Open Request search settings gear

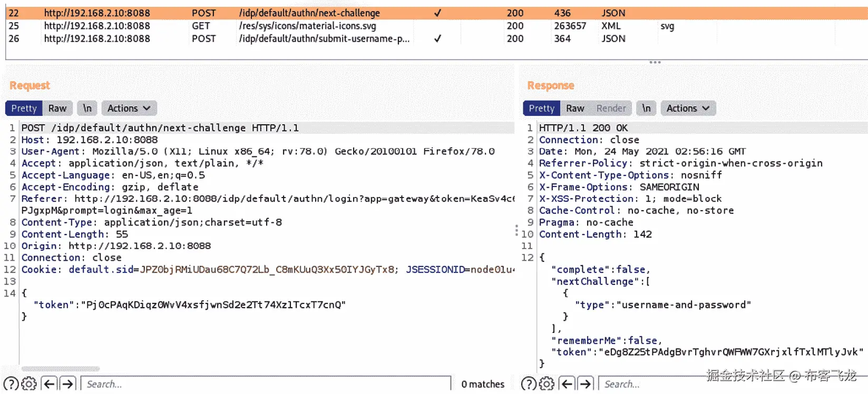pos(30,384)
